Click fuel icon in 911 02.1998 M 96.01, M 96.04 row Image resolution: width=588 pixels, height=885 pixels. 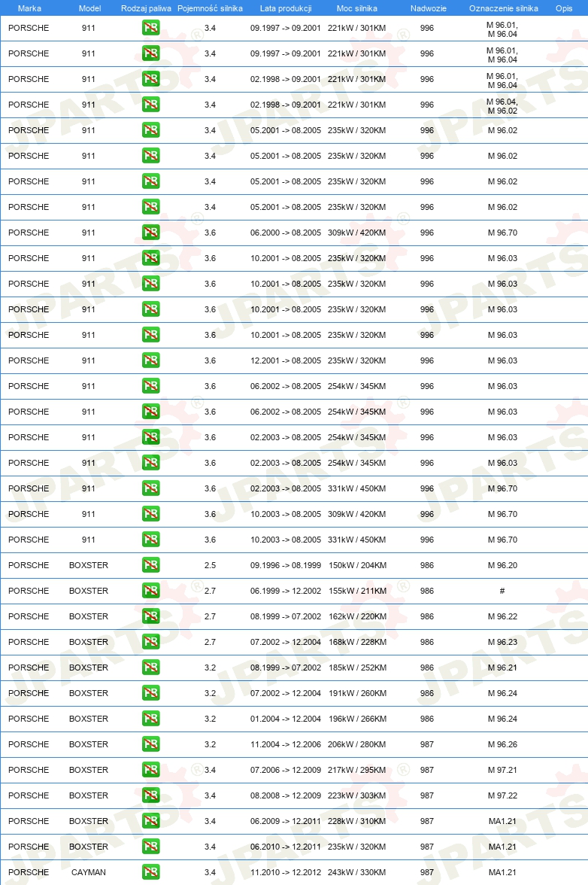[x=150, y=79]
